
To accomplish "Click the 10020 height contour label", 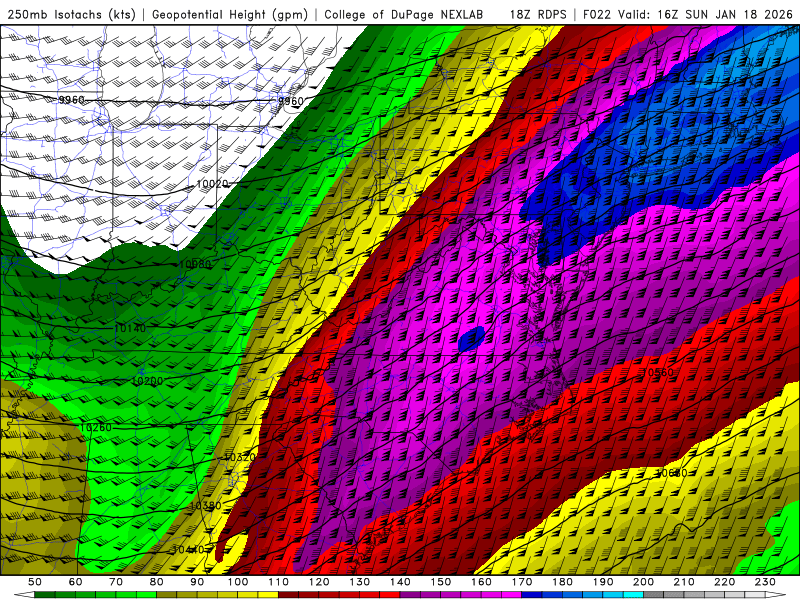I will point(212,183).
